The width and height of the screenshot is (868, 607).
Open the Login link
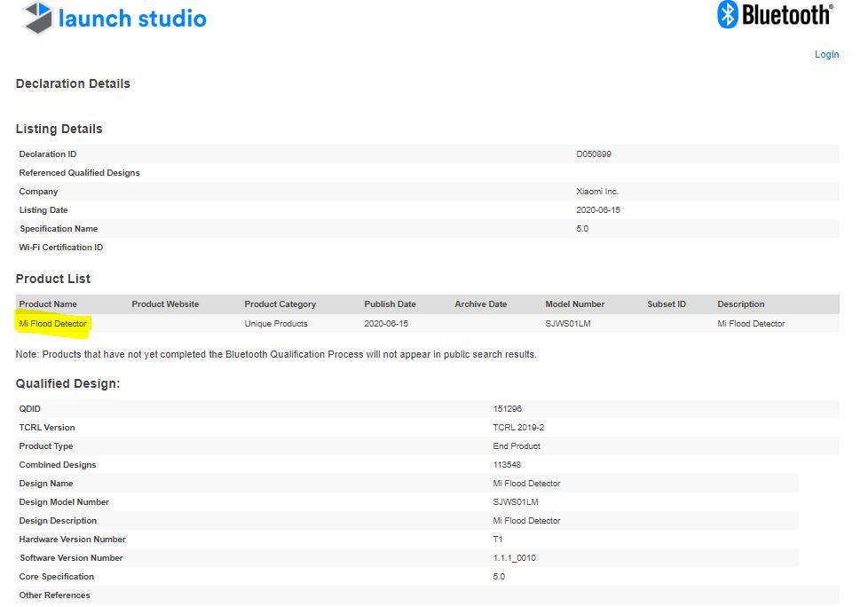click(826, 54)
